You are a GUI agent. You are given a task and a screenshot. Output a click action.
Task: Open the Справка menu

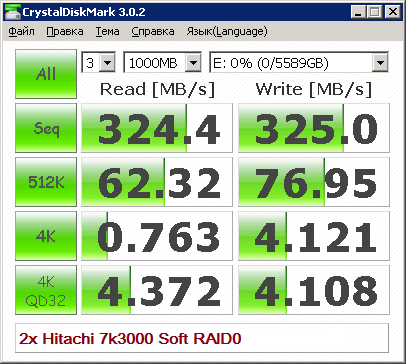click(153, 31)
